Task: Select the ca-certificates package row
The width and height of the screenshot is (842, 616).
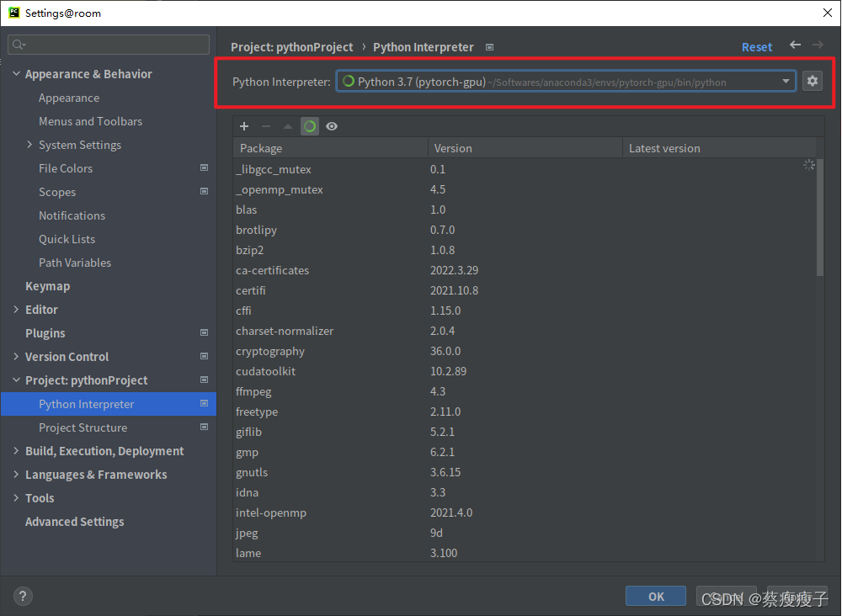Action: (x=524, y=270)
